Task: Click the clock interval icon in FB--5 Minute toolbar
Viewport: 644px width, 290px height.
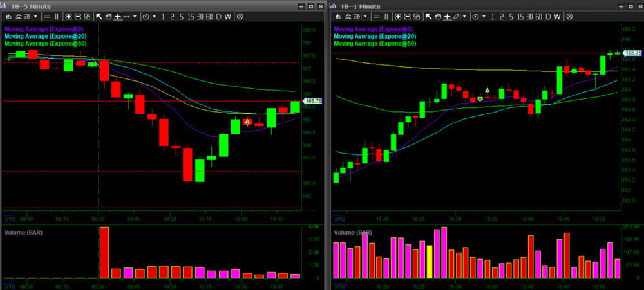Action: pos(145,15)
